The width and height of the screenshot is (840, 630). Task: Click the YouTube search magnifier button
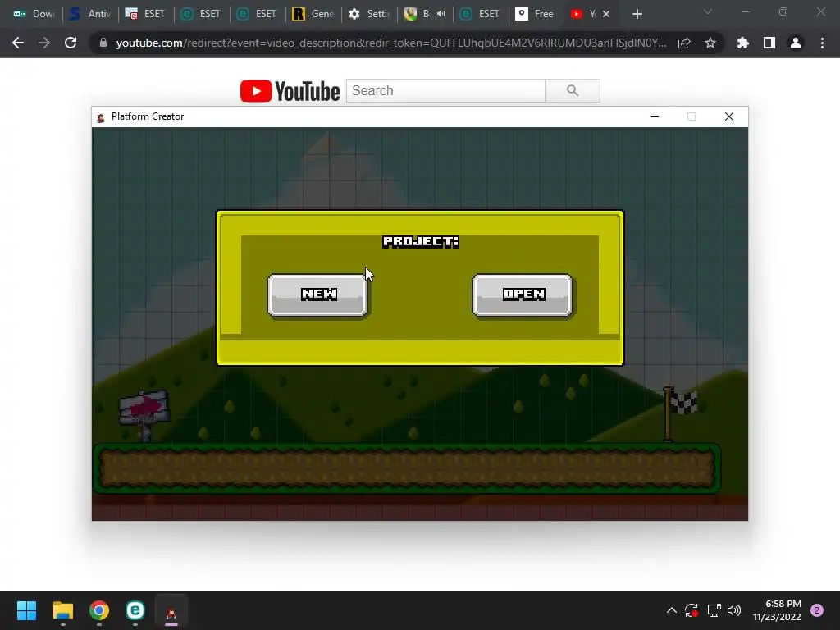pyautogui.click(x=573, y=90)
